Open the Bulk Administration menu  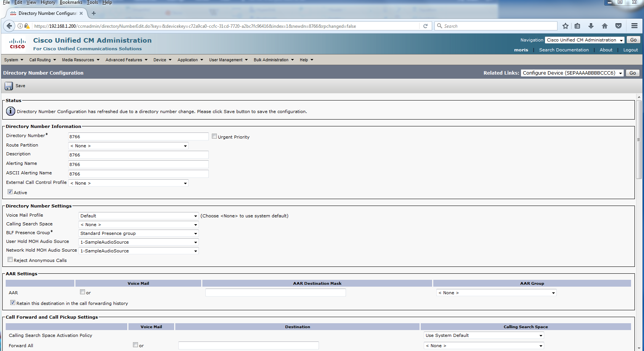pyautogui.click(x=274, y=60)
